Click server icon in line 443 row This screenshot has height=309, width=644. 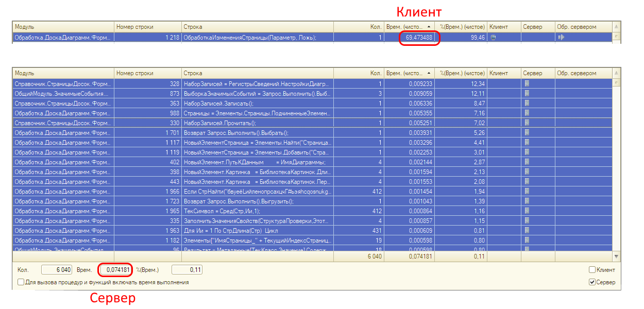(x=527, y=181)
